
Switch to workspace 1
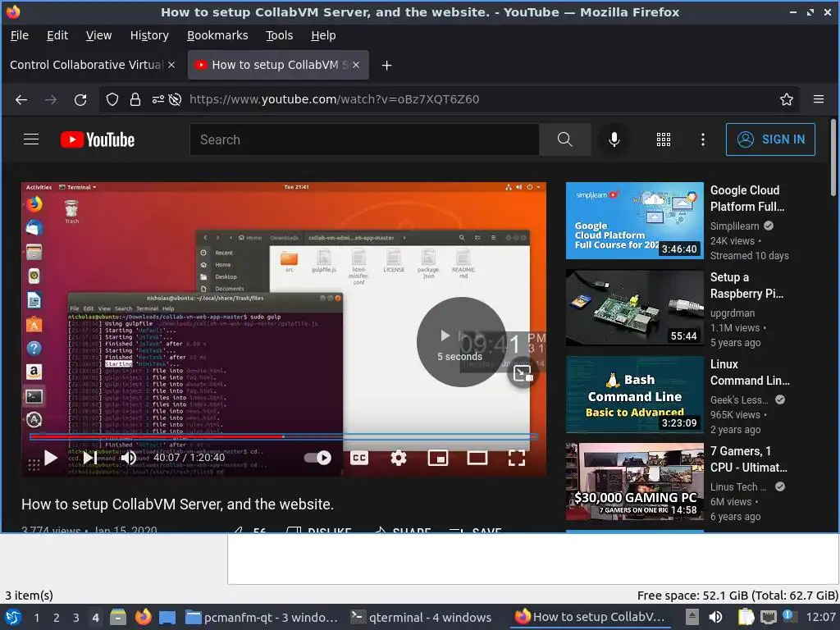point(36,618)
